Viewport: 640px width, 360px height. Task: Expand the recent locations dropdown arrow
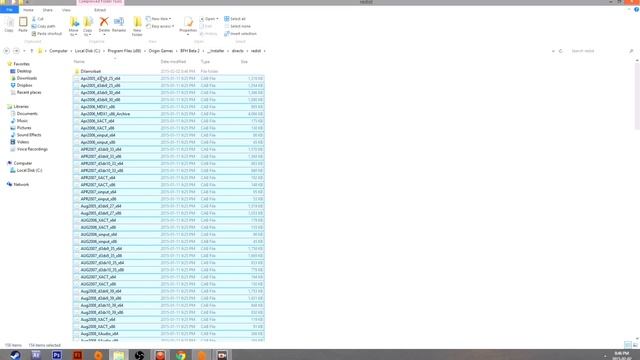pos(24,51)
